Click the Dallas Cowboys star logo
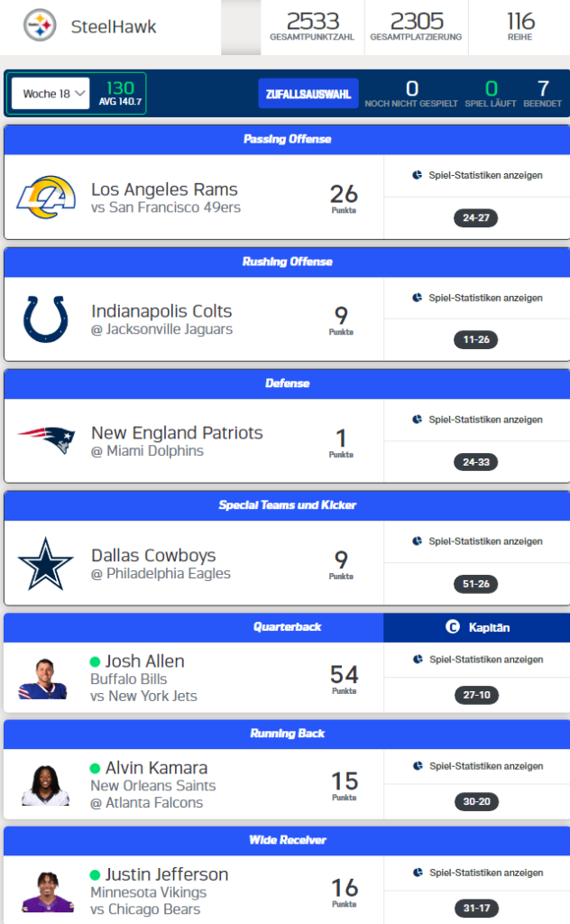 coord(46,563)
